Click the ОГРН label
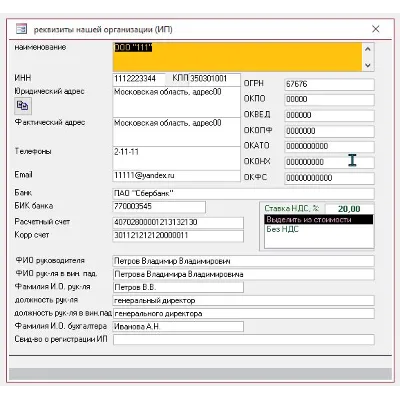The image size is (400, 400). 254,83
